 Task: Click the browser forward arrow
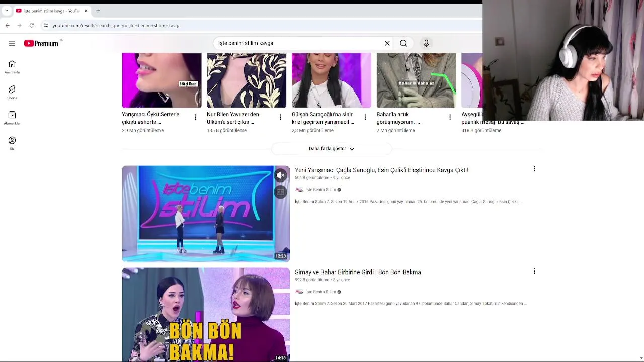pyautogui.click(x=19, y=25)
